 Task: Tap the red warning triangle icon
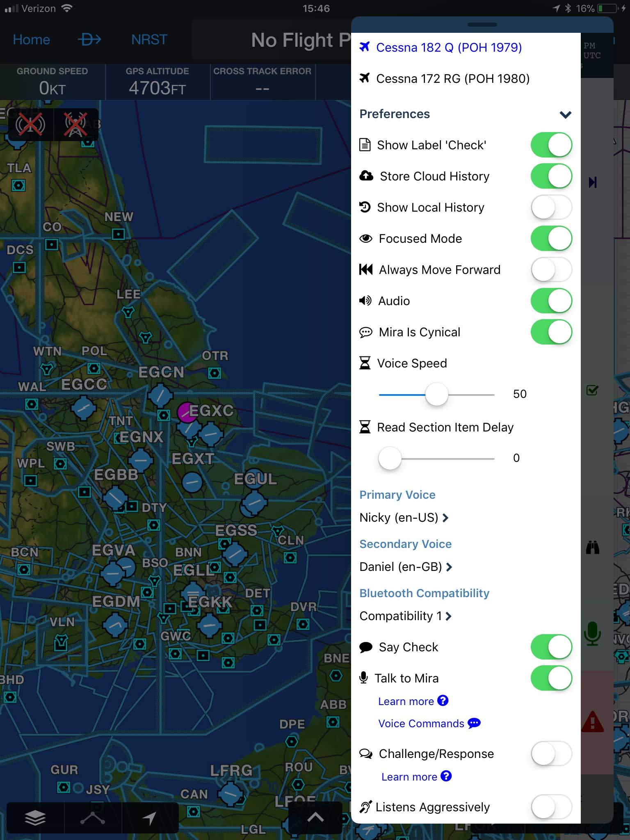[593, 722]
